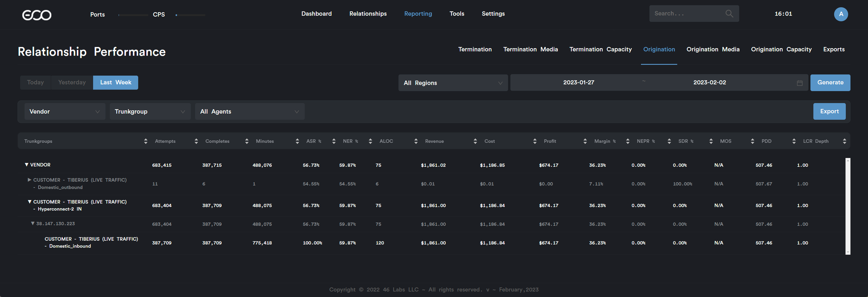Open the Vendor dropdown
Viewport: 868px width, 297px height.
pos(65,112)
